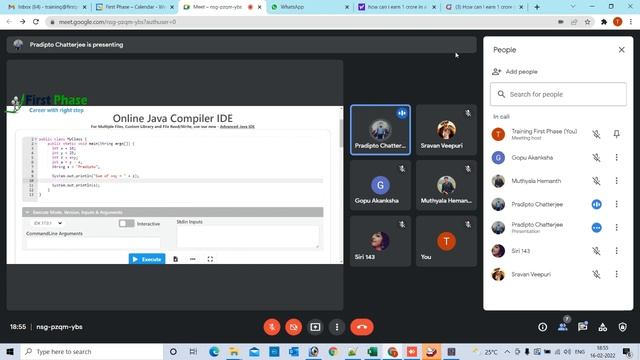640x360 pixels.
Task: Click the Present now screen share button
Action: pos(315,327)
